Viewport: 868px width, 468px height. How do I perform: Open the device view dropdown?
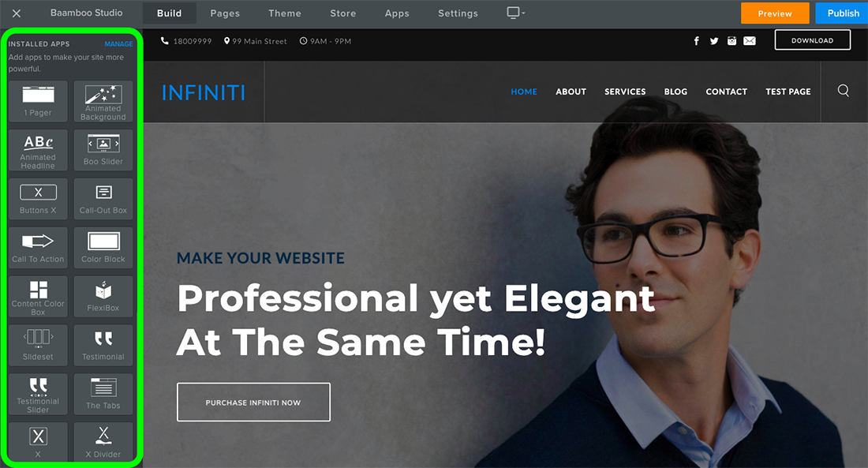click(516, 13)
